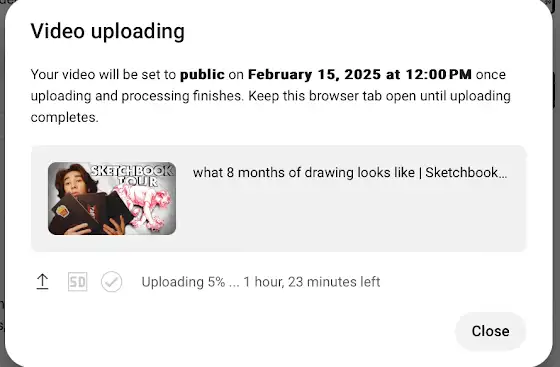Click the bold word 'public'
The width and height of the screenshot is (560, 367).
pyautogui.click(x=202, y=75)
